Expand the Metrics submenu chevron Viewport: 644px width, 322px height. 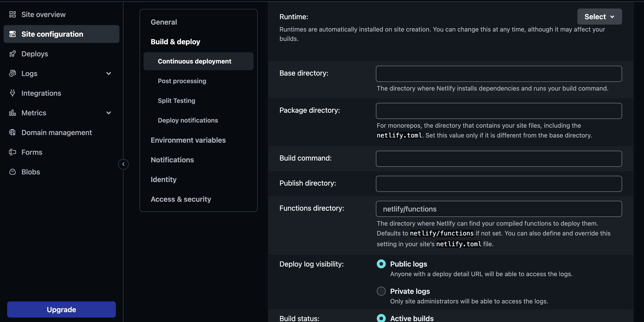(108, 113)
